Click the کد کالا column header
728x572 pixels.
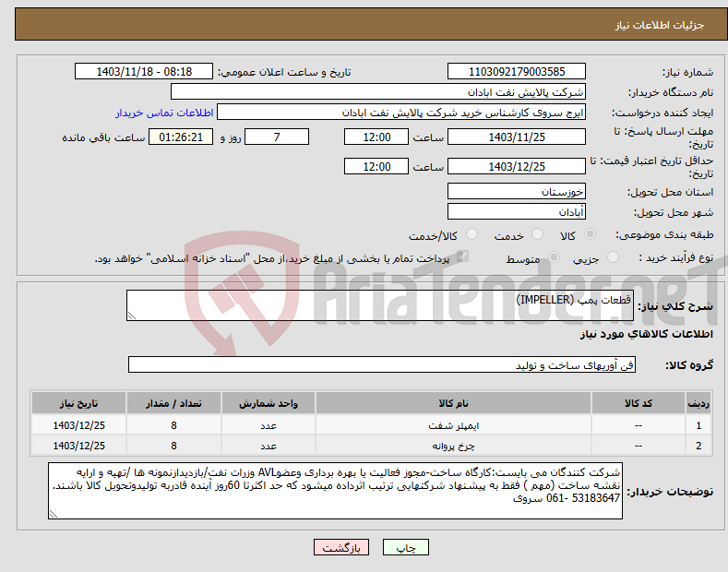[x=638, y=403]
